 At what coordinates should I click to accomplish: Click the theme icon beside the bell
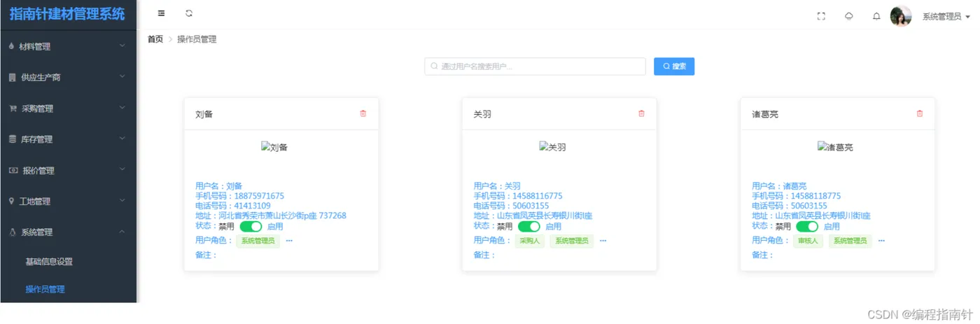click(x=849, y=16)
